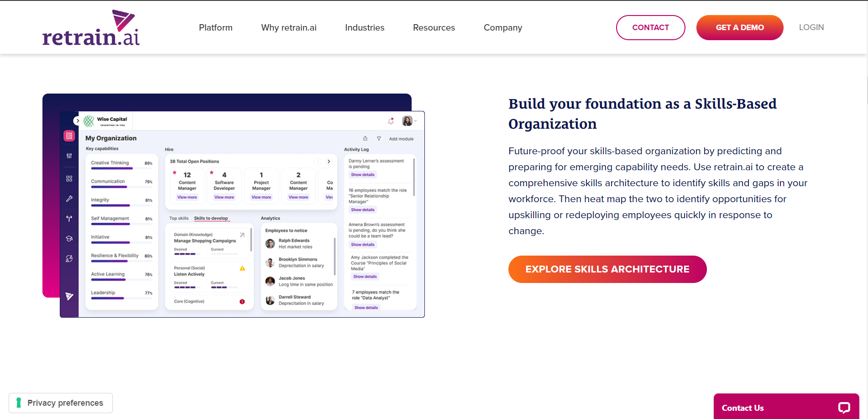Screen dimensions: 868x419
Task: Click View more under 12 Content Manager
Action: pos(187,197)
